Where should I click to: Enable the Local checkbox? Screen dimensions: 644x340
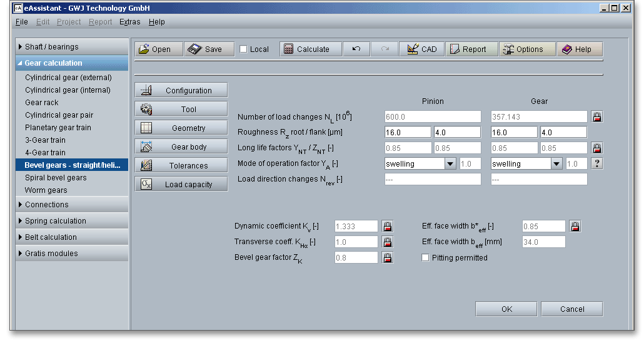click(x=244, y=49)
